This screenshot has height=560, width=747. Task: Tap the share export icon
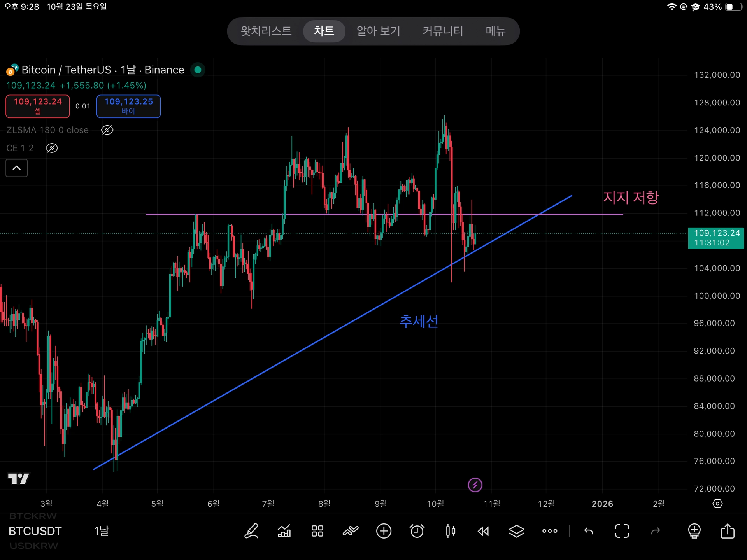tap(727, 531)
